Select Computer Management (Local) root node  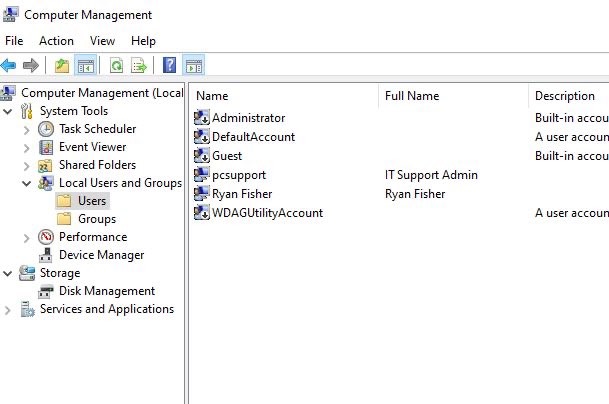point(102,93)
